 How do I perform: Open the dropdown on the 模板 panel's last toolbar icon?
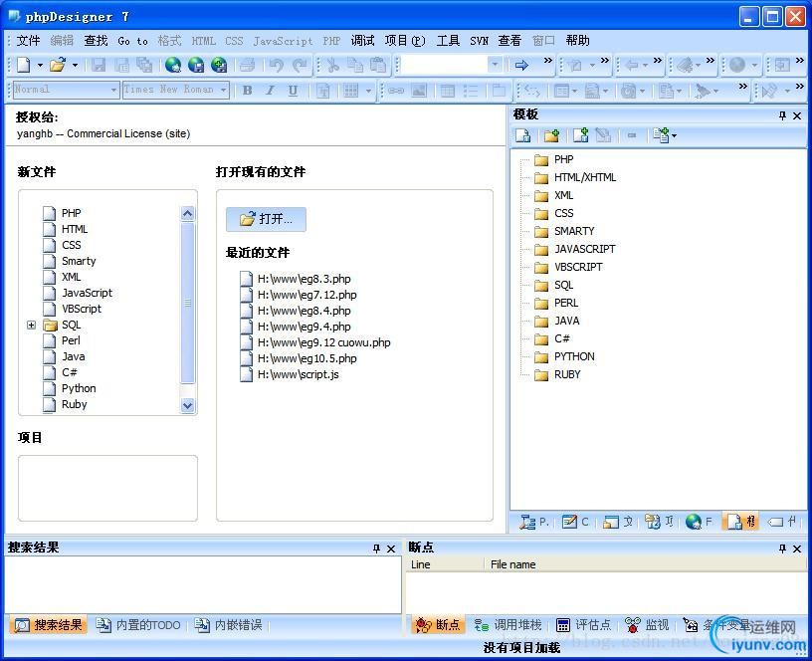(674, 136)
